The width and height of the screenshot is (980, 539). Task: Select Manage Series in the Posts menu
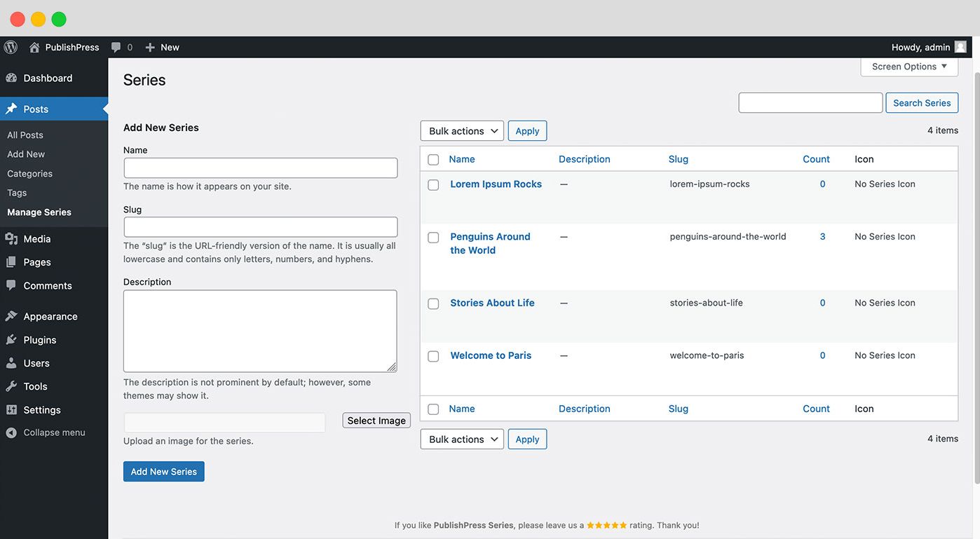coord(39,212)
